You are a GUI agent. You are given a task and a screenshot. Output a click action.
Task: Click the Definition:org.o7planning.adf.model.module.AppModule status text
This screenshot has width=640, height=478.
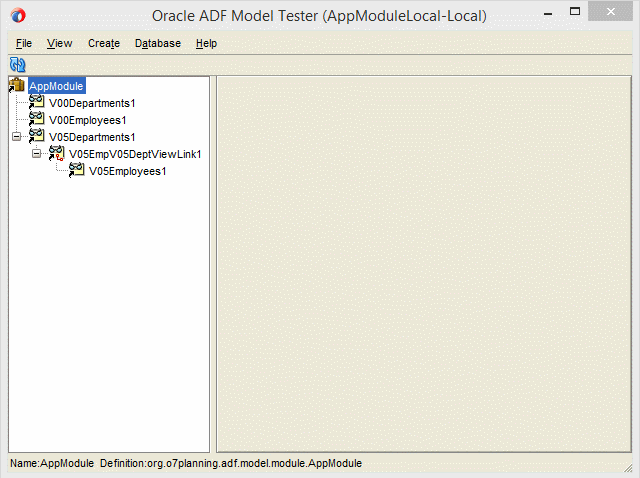pos(231,463)
